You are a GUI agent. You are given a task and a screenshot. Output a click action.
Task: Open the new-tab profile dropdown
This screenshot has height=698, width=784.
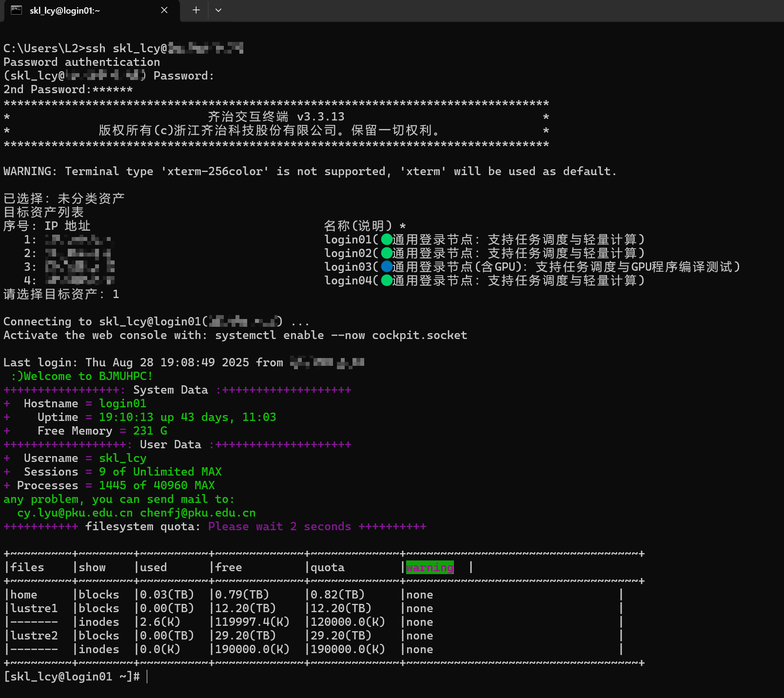tap(218, 10)
